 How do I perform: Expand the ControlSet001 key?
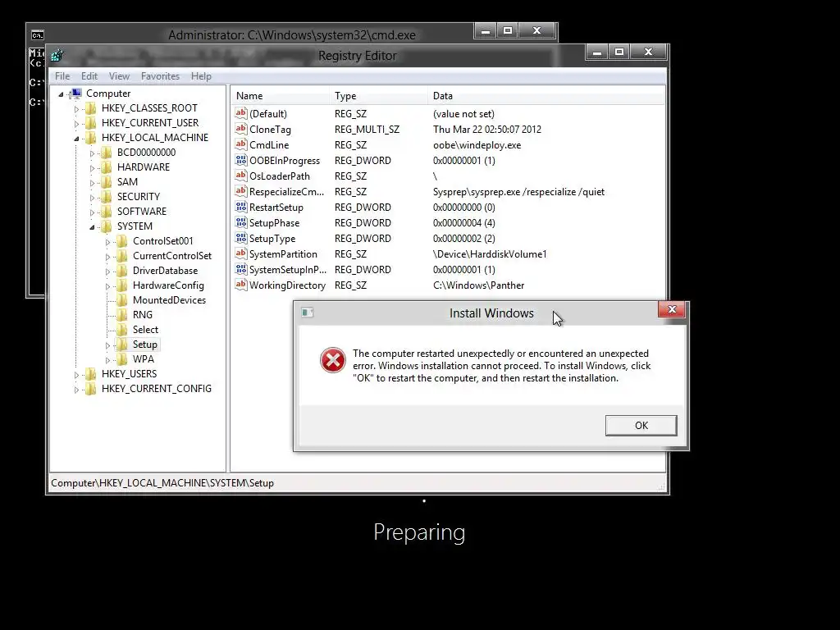[x=107, y=242]
